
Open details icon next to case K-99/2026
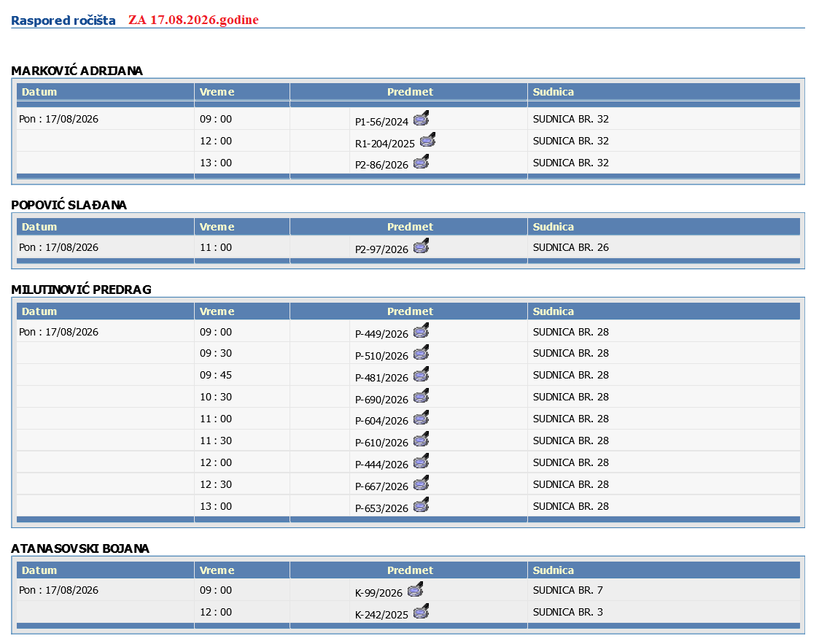[415, 590]
